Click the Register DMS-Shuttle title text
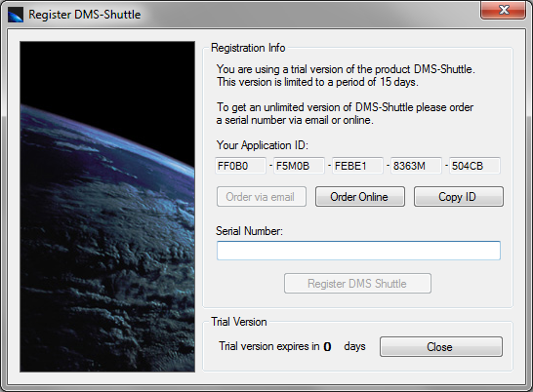The image size is (533, 392). (x=85, y=15)
